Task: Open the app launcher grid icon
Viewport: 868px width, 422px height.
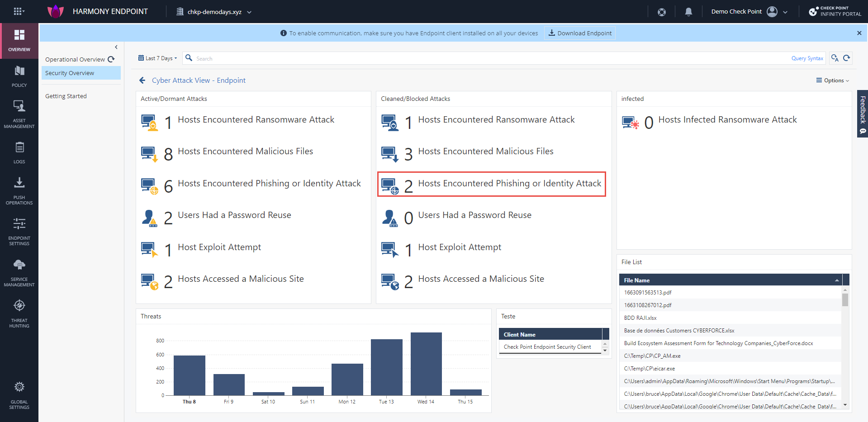Action: click(x=18, y=11)
